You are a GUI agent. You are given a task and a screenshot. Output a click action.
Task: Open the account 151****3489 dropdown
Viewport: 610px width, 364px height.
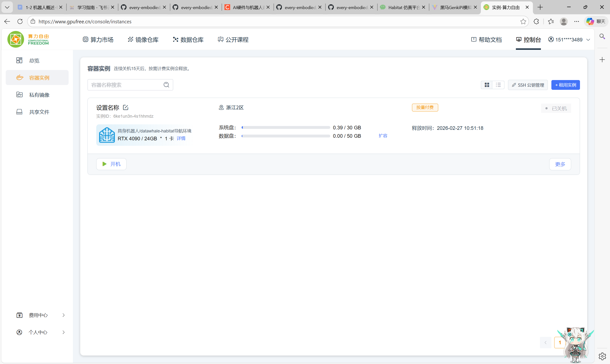pos(569,40)
